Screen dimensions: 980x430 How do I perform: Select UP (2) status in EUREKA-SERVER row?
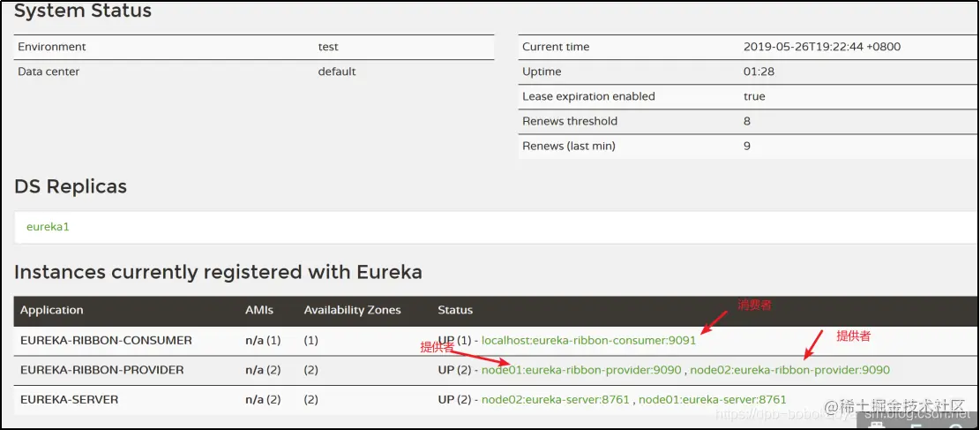[454, 399]
